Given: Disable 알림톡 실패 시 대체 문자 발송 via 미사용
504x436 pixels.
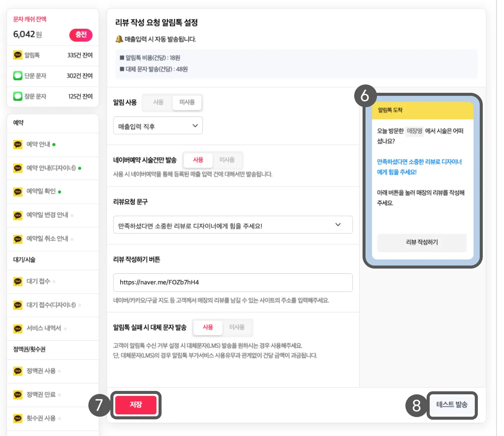Looking at the screenshot, I should tap(237, 327).
